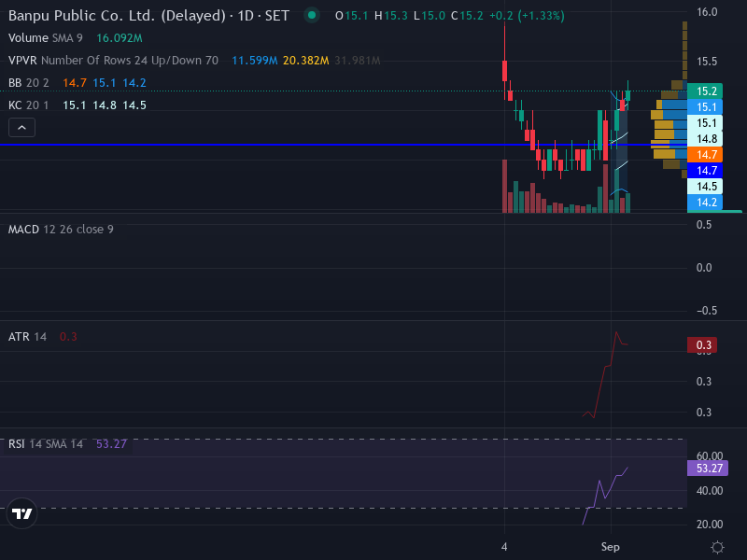Open the TradingView logo link
The image size is (747, 560).
coord(21,513)
